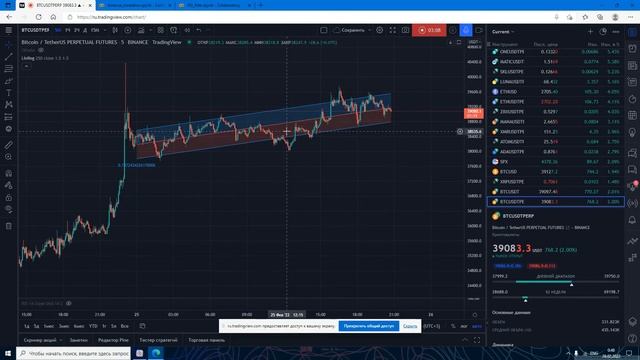
Task: Take a chart snapshot with camera icon
Action: [x=405, y=30]
